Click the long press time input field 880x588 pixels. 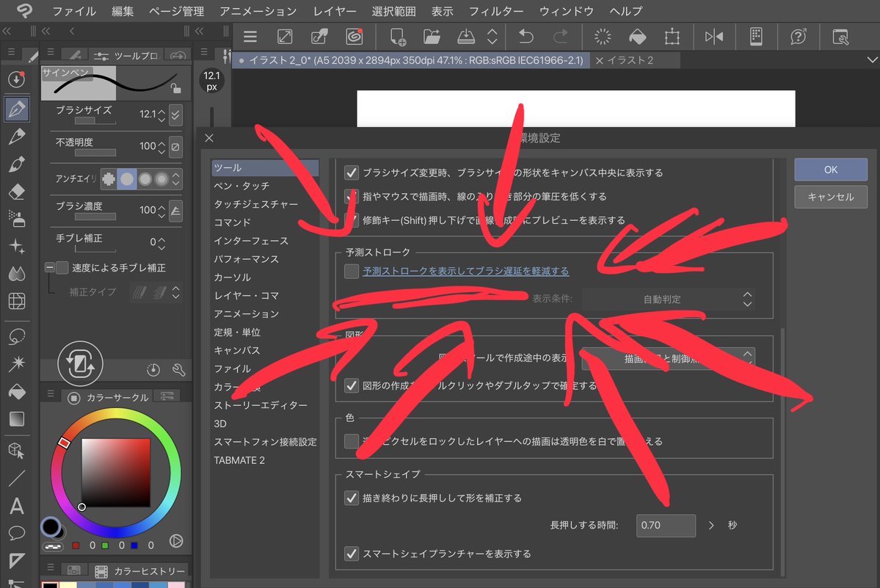pos(666,525)
